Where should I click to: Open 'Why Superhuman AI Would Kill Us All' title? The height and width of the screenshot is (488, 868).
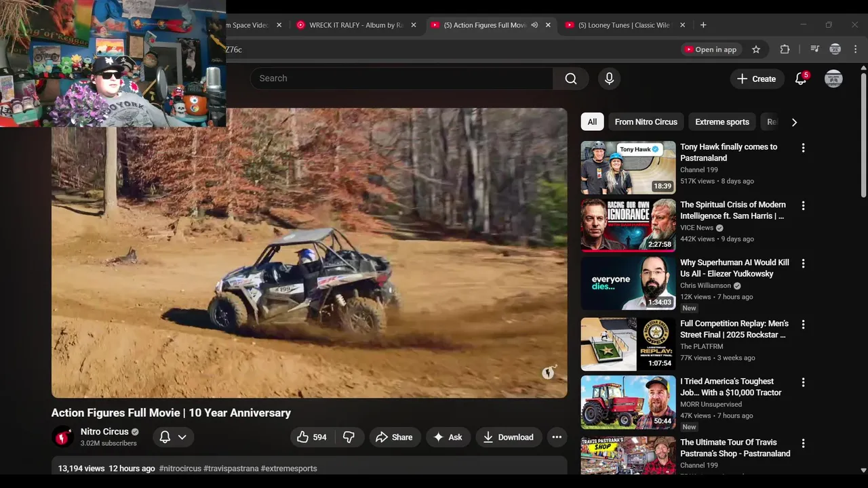pos(734,268)
